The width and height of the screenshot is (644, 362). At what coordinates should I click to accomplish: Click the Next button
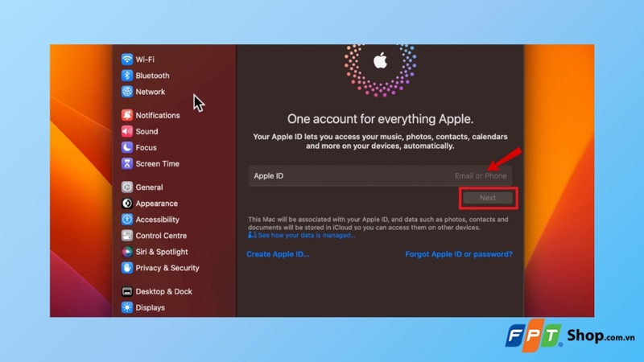point(488,198)
